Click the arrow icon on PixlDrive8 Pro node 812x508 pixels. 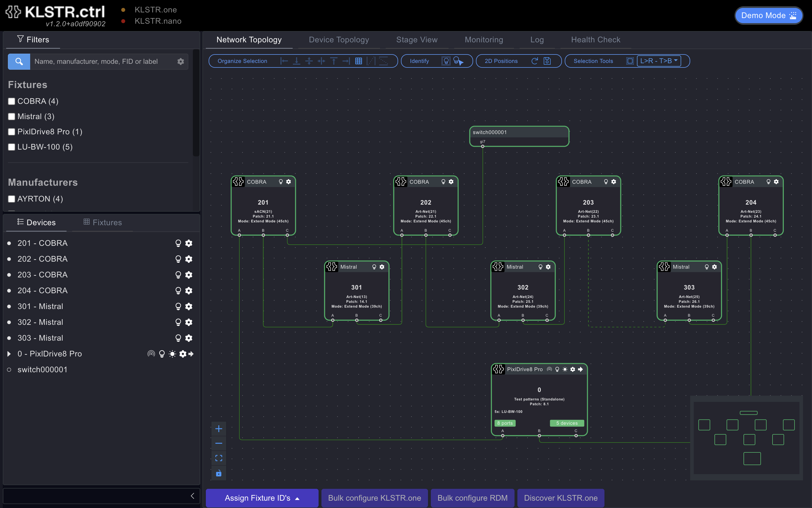[581, 369]
